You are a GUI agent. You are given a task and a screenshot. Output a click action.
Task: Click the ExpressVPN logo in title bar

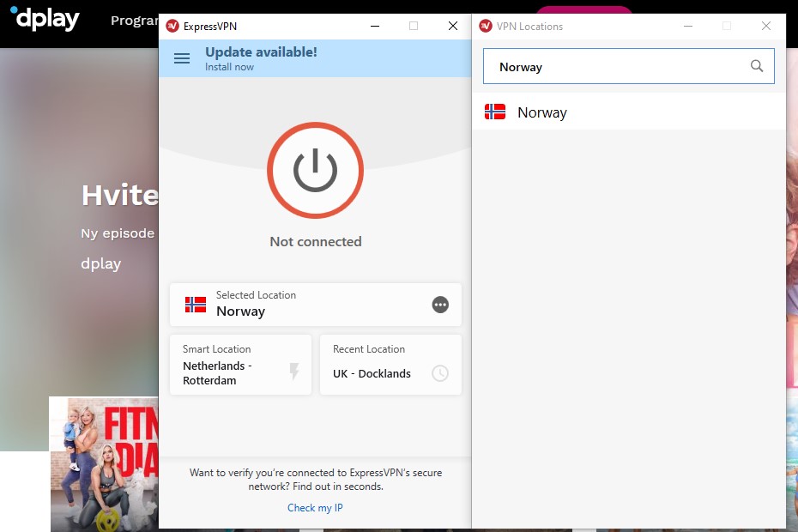click(172, 26)
